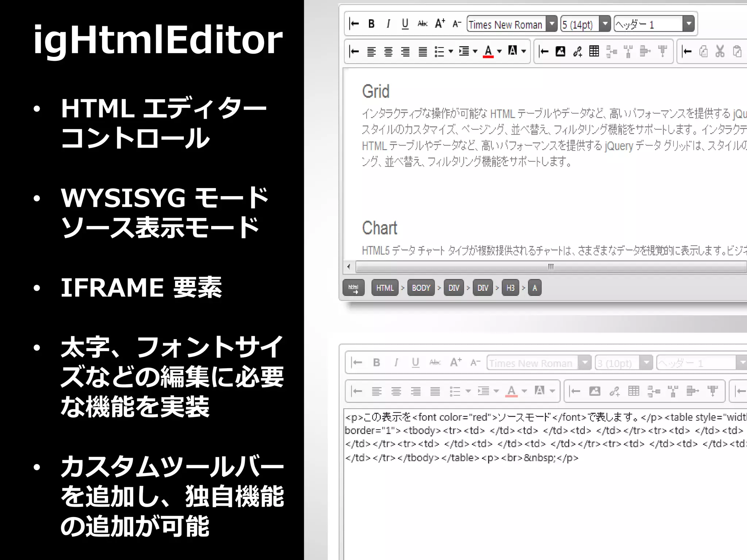This screenshot has height=560, width=747.
Task: Click the Chart heading in the editor content
Action: tap(379, 228)
